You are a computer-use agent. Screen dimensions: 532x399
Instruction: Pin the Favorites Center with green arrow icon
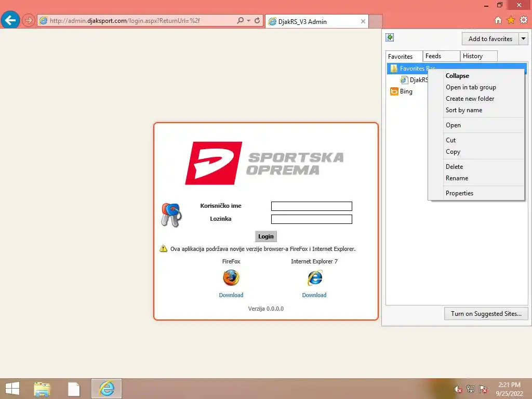(390, 37)
